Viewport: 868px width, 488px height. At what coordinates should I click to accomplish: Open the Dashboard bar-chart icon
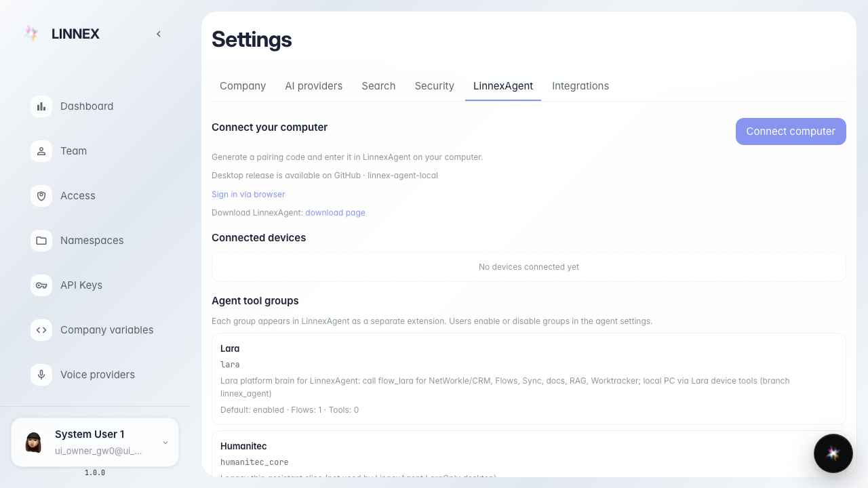tap(41, 106)
